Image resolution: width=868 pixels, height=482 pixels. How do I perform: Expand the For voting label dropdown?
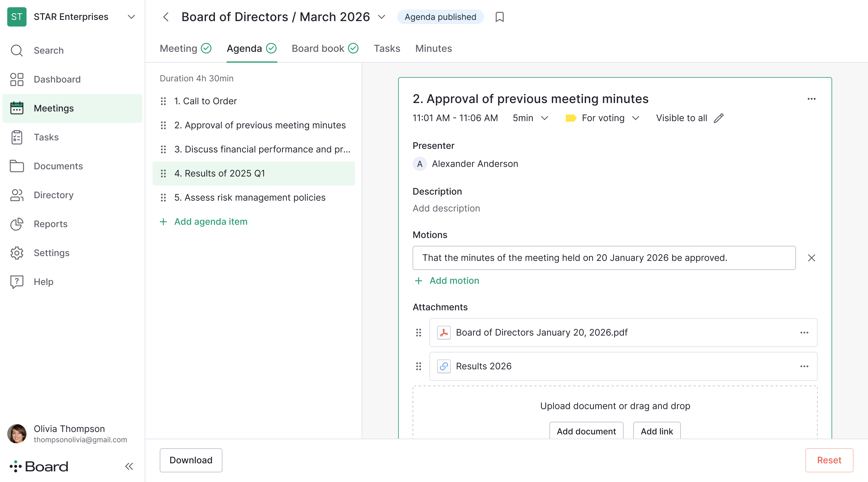click(636, 118)
